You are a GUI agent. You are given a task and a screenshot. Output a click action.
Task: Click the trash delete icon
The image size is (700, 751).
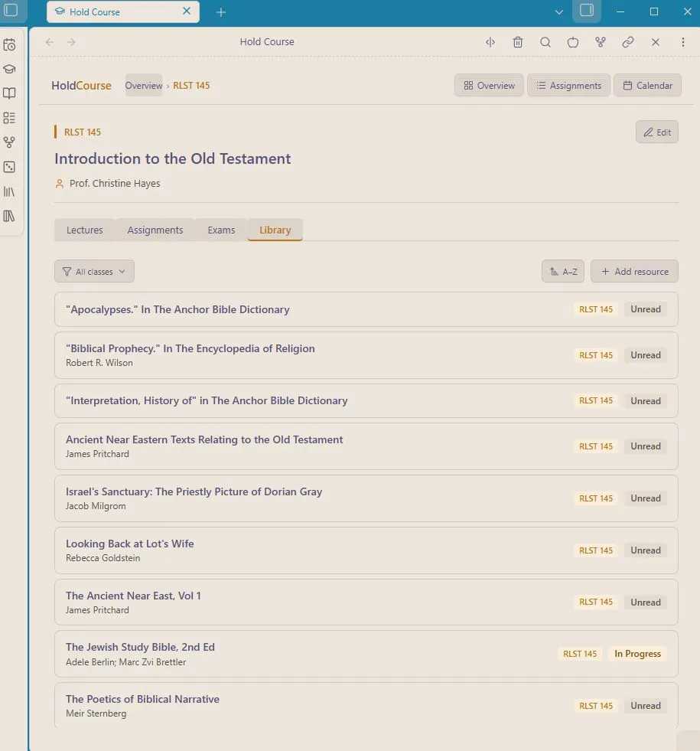(x=518, y=42)
